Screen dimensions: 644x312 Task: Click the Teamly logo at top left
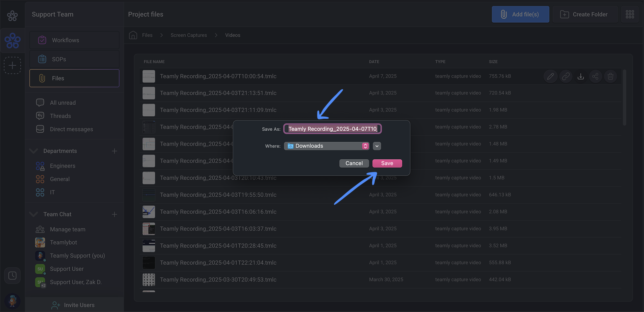coord(13,16)
